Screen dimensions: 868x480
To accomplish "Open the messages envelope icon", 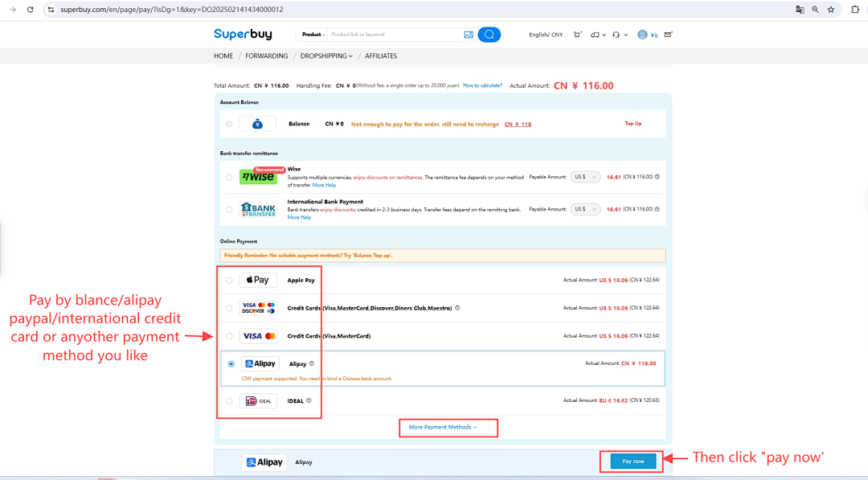I will [668, 35].
